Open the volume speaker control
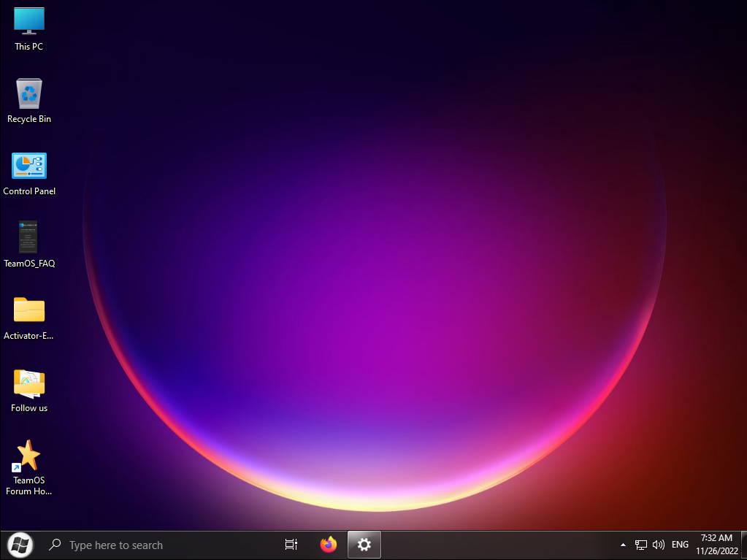This screenshot has width=747, height=560. (x=659, y=545)
